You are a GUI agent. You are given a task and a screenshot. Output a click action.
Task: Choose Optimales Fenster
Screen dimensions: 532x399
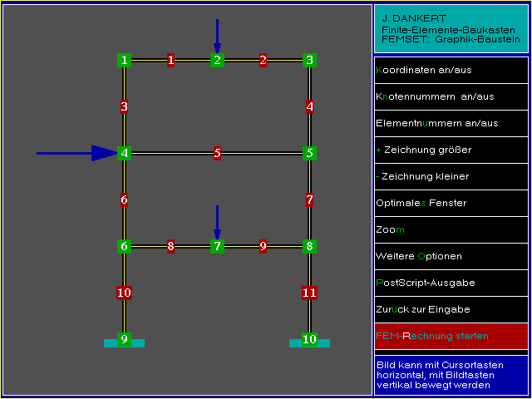tap(451, 203)
